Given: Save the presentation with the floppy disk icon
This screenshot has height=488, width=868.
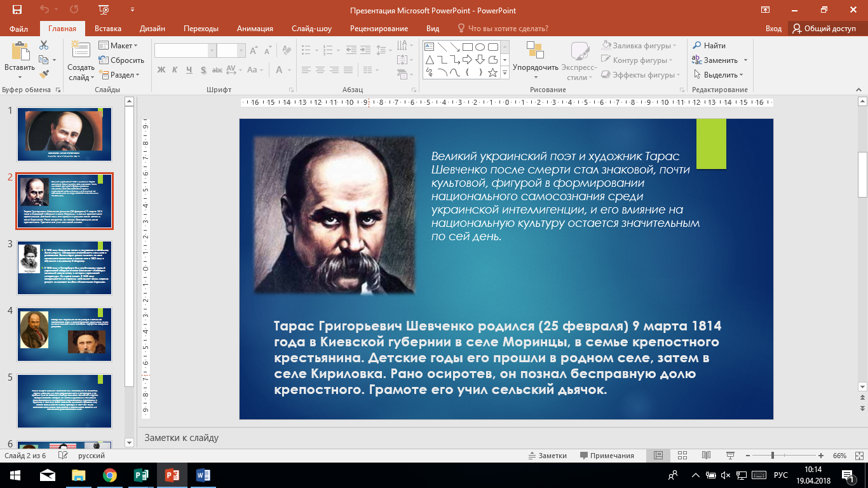Looking at the screenshot, I should (17, 10).
